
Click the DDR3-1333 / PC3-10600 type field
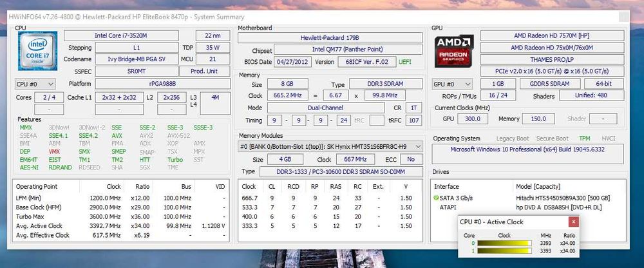click(341, 172)
